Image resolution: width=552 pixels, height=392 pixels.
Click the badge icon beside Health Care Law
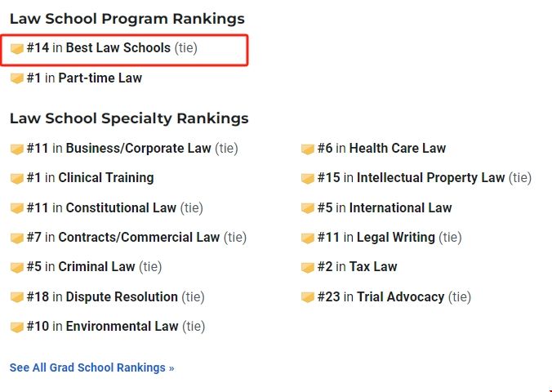308,149
